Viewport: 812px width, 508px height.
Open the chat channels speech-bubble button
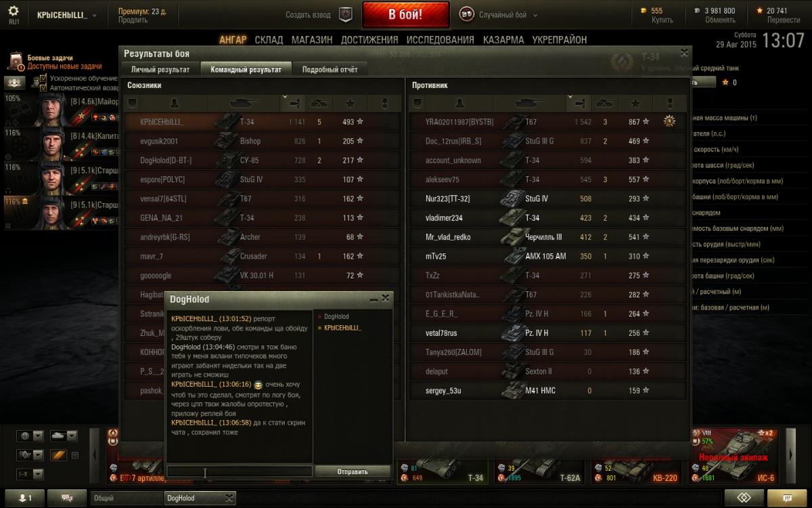click(67, 498)
